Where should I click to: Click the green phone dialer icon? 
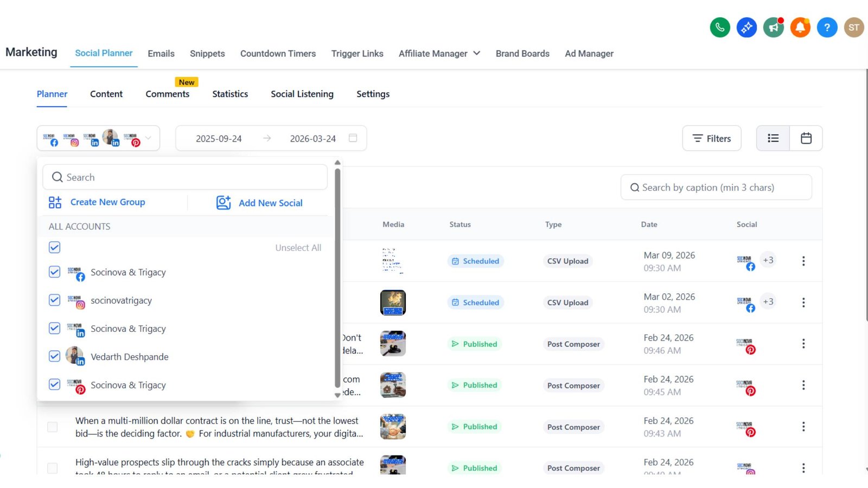(720, 27)
